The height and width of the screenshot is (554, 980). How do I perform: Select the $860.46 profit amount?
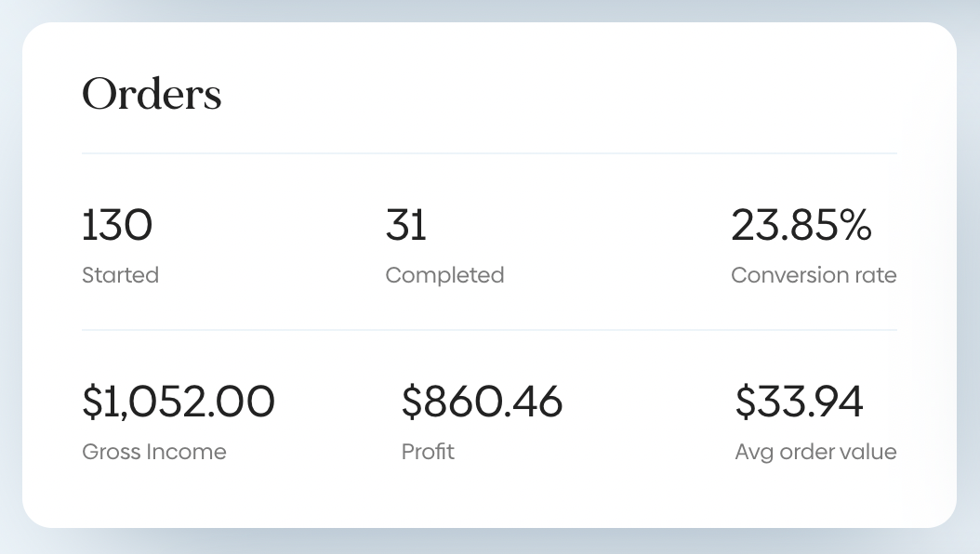point(482,402)
